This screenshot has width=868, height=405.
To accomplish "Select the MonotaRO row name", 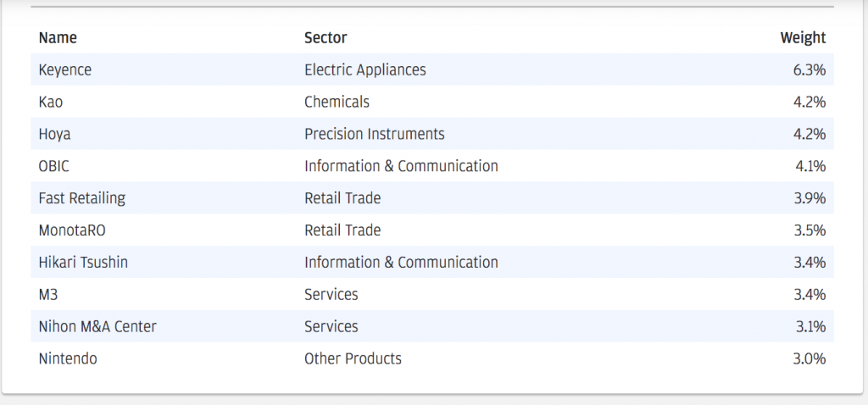I will [x=72, y=230].
